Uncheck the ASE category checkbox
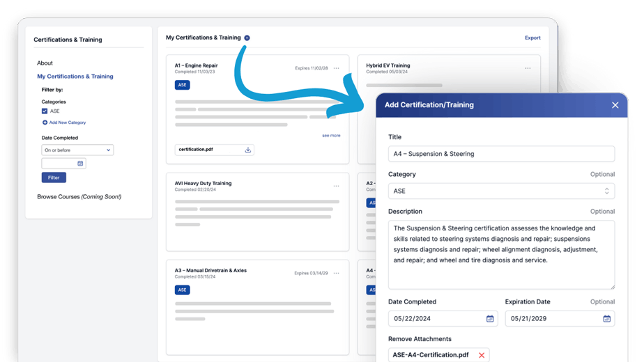Image resolution: width=644 pixels, height=362 pixels. click(x=45, y=111)
